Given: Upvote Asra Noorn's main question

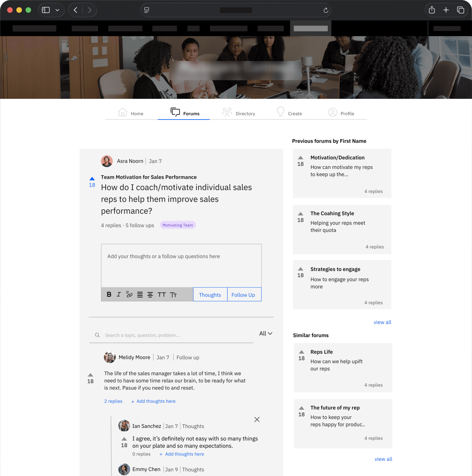Looking at the screenshot, I should click(x=92, y=179).
